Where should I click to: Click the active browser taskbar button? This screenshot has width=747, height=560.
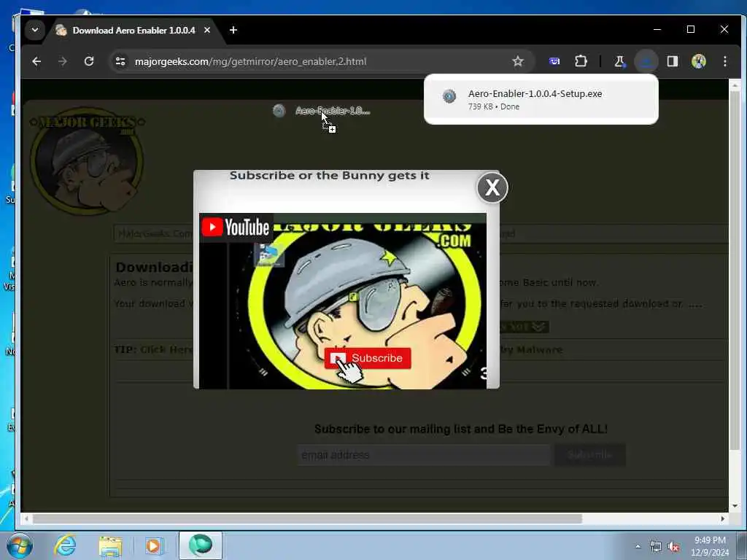click(x=201, y=545)
